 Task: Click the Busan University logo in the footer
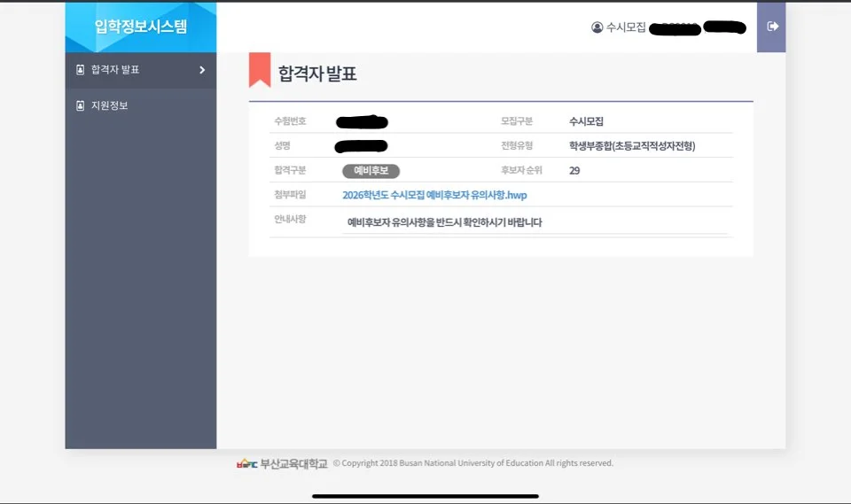[247, 463]
